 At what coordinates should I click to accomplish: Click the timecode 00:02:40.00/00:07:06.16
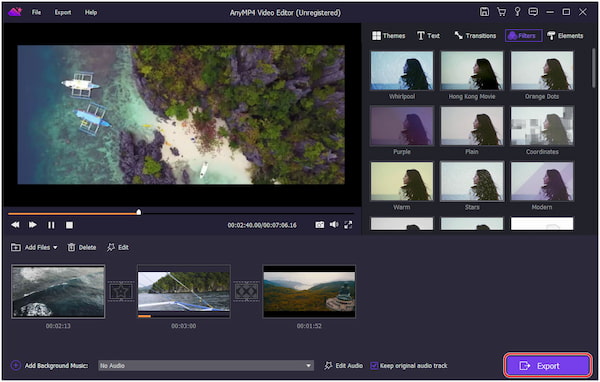[x=262, y=225]
